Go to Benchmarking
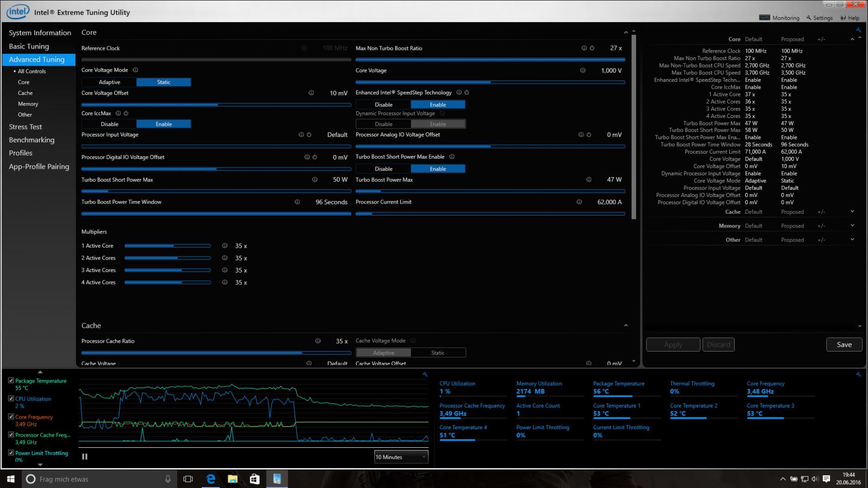 (x=31, y=140)
